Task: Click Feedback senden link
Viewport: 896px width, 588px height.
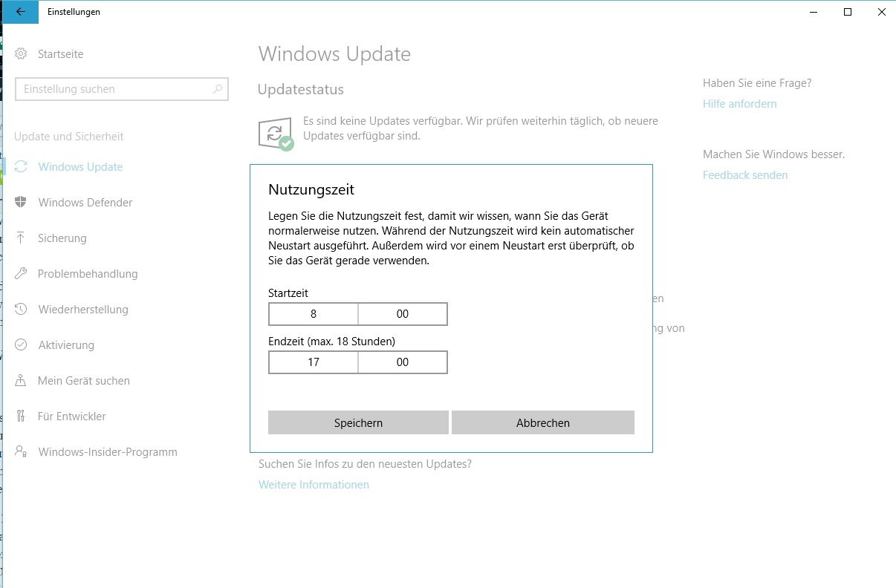Action: (745, 175)
